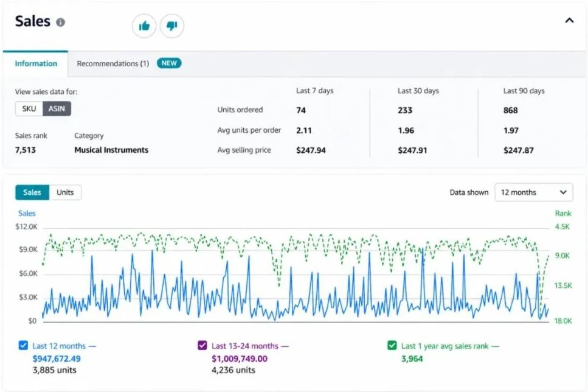Screen dimensions: 588x392
Task: Click the thumbs up feedback icon
Action: 144,26
